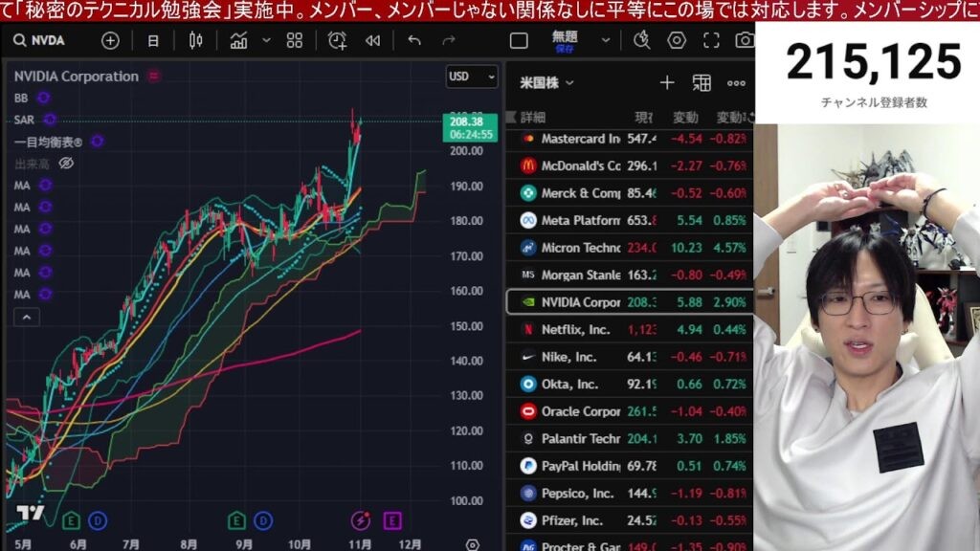This screenshot has width=980, height=551.
Task: Select McDonald's row in the watchlist
Action: coord(630,165)
